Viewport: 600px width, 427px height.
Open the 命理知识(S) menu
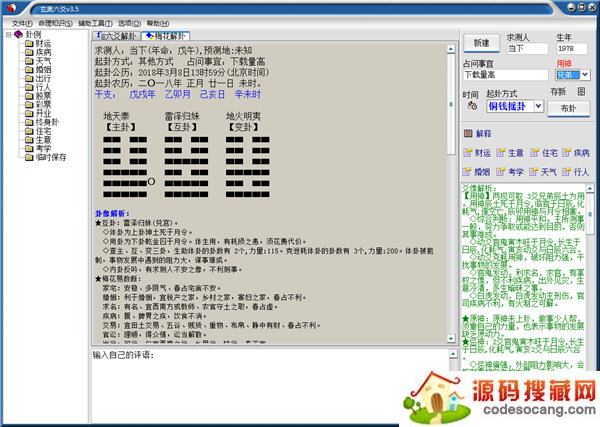[55, 23]
